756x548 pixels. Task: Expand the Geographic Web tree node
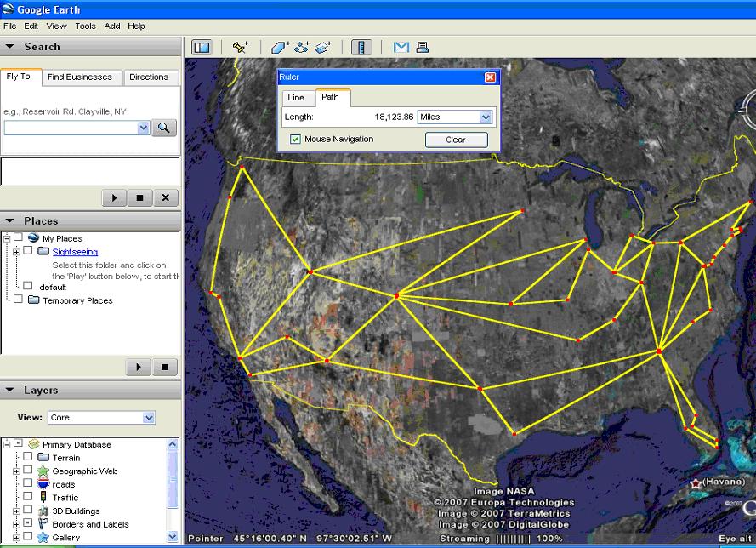click(x=16, y=471)
